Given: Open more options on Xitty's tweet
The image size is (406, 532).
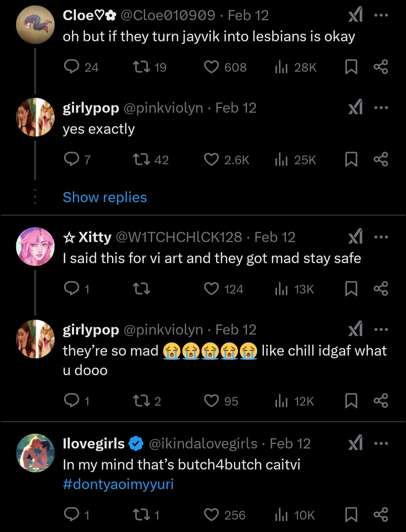Looking at the screenshot, I should (381, 237).
